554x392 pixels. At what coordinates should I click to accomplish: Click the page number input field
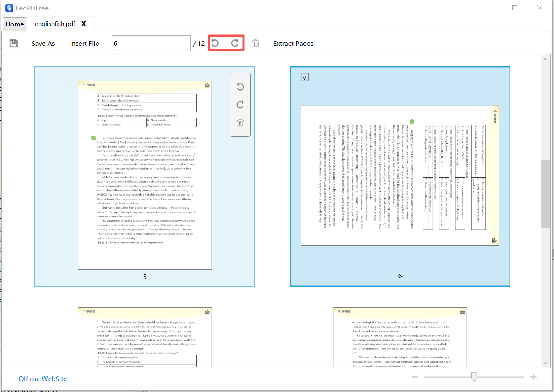tap(151, 43)
